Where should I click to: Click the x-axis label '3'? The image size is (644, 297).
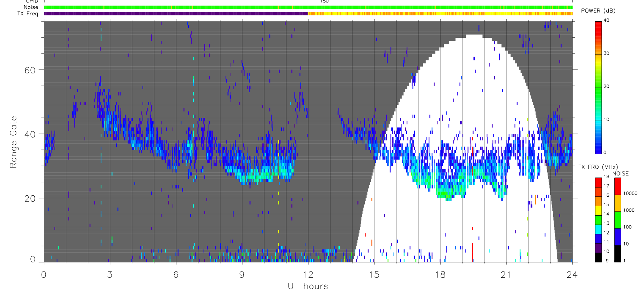(x=110, y=275)
